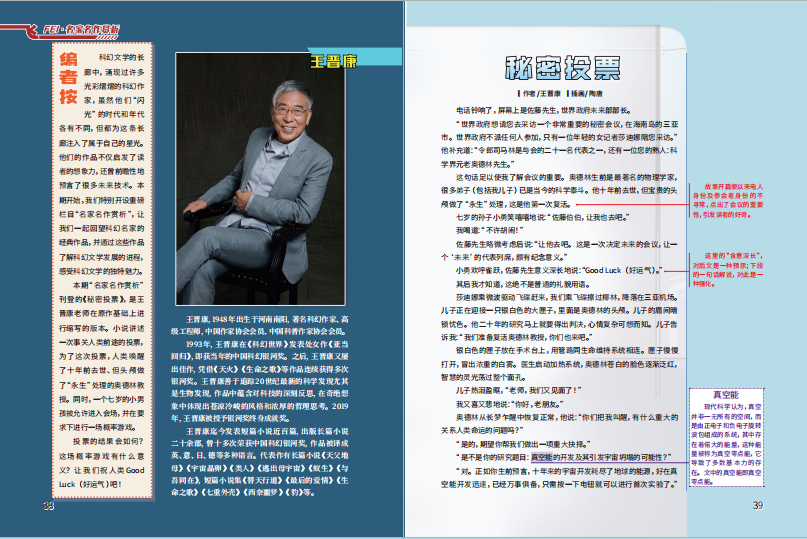Image resolution: width=807 pixels, height=539 pixels.
Task: Click the line starting "其后我才知道"
Action: click(523, 284)
